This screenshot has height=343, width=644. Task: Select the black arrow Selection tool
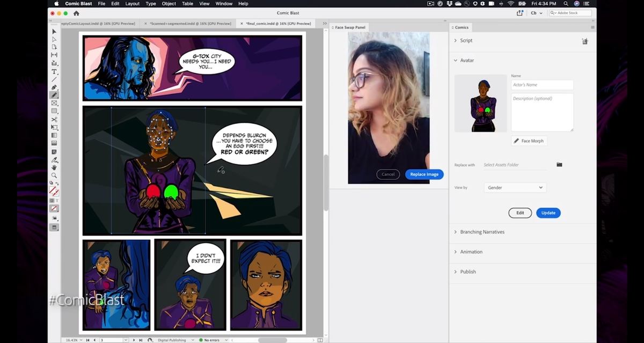click(x=54, y=31)
